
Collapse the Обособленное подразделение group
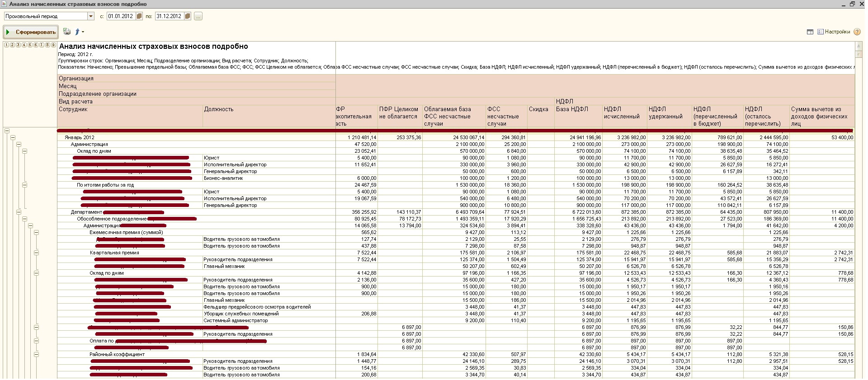pyautogui.click(x=24, y=219)
